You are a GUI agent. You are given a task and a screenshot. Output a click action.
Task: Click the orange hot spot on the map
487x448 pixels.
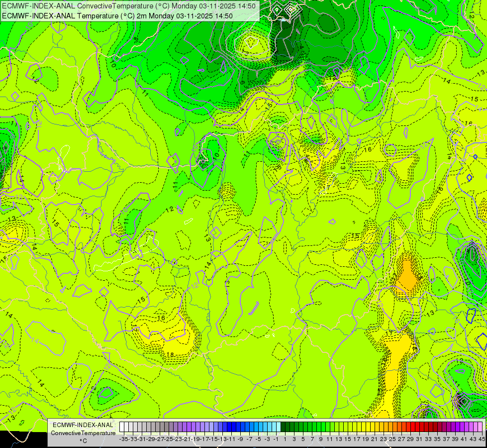click(407, 277)
